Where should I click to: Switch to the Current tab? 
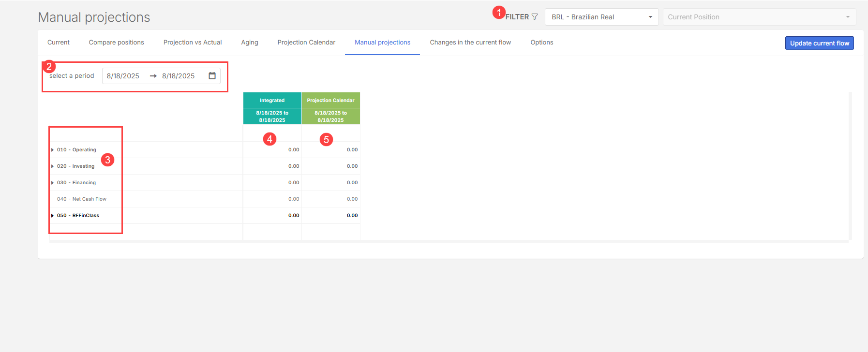coord(59,43)
